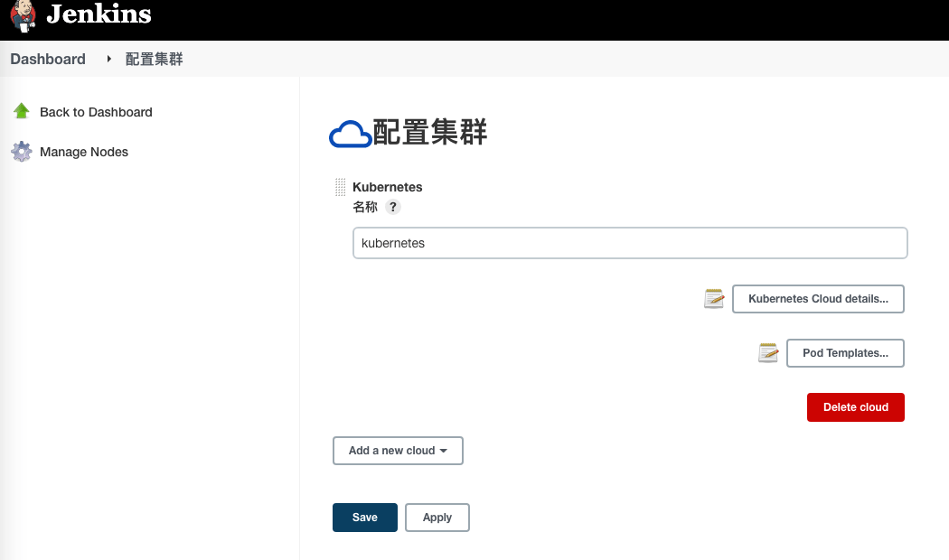This screenshot has width=949, height=560.
Task: Click the notepad icon beside Pod Templates
Action: (768, 353)
